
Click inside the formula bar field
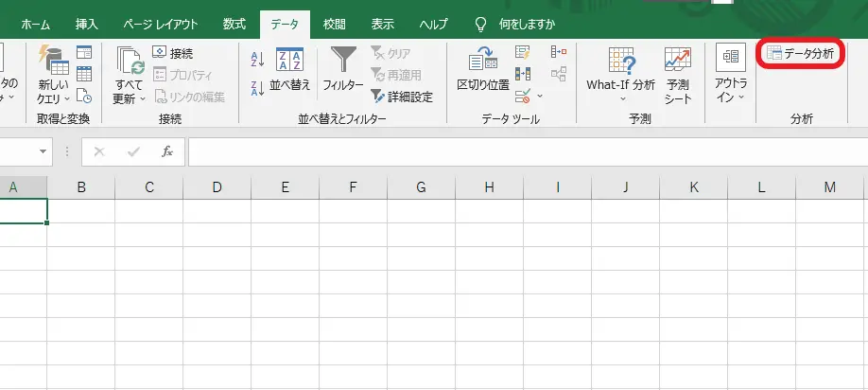(x=520, y=151)
